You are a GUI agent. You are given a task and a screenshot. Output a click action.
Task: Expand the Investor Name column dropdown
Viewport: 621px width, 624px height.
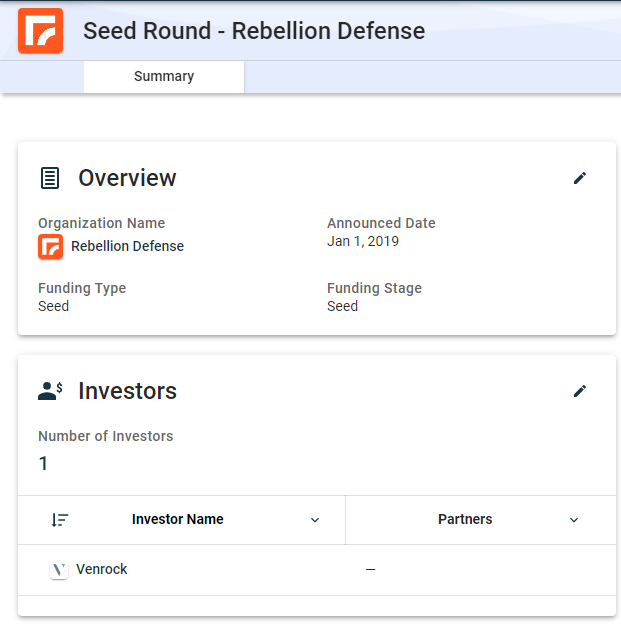click(x=315, y=520)
